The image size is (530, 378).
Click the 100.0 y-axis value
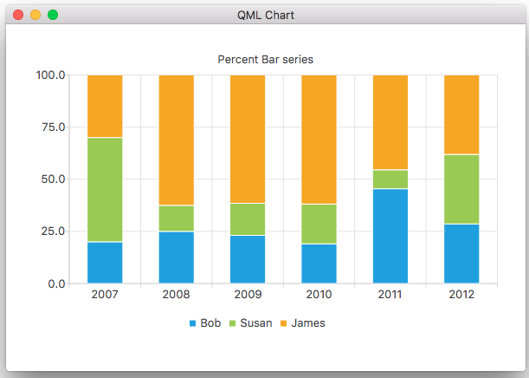[x=51, y=75]
